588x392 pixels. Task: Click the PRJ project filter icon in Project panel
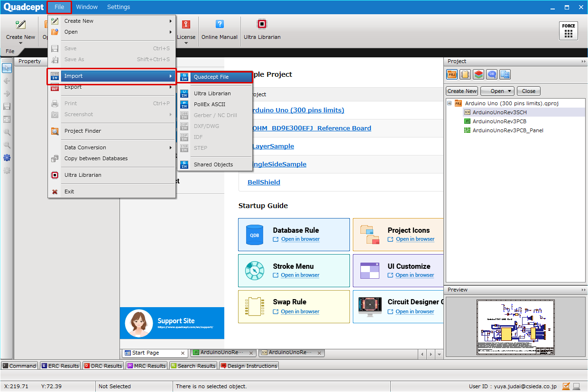click(x=452, y=74)
